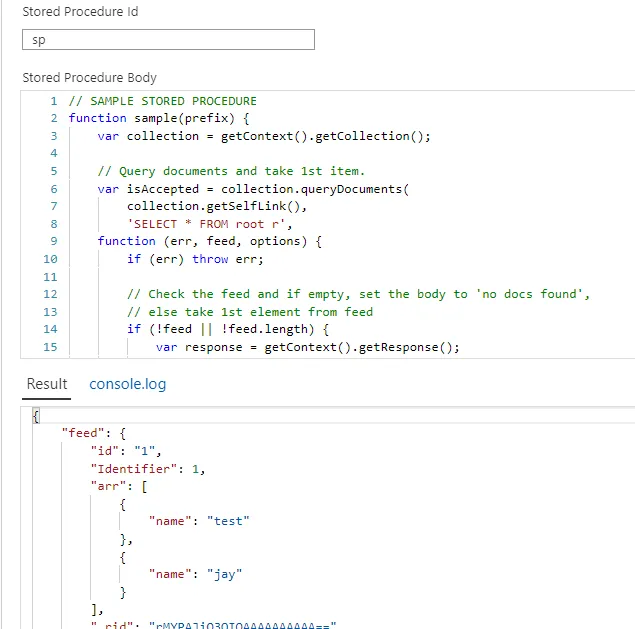635x629 pixels.
Task: Click the query string 'SELECT * FROM root r'
Action: point(209,224)
